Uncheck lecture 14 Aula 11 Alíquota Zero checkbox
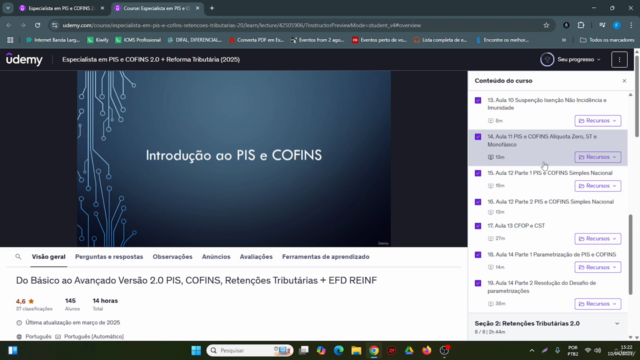This screenshot has width=640, height=360. (478, 137)
